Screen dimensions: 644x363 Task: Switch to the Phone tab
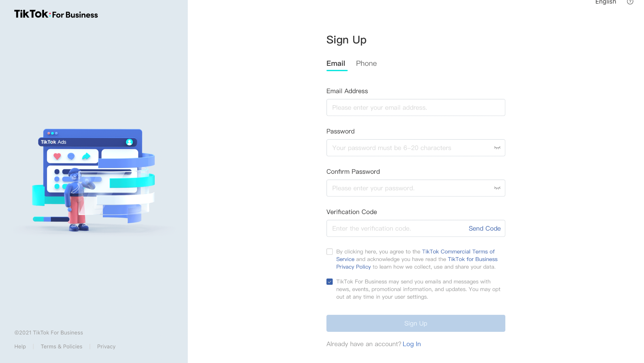(x=366, y=63)
